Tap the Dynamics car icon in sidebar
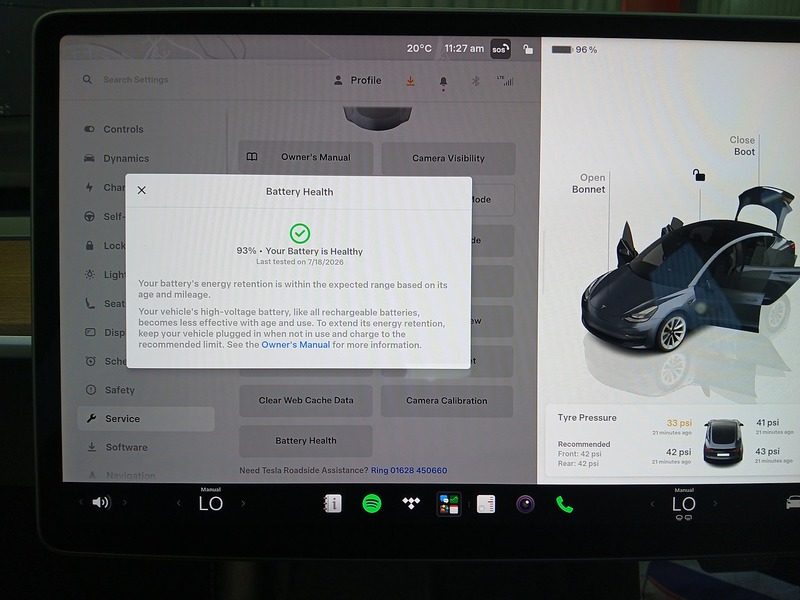This screenshot has height=600, width=800. click(89, 158)
